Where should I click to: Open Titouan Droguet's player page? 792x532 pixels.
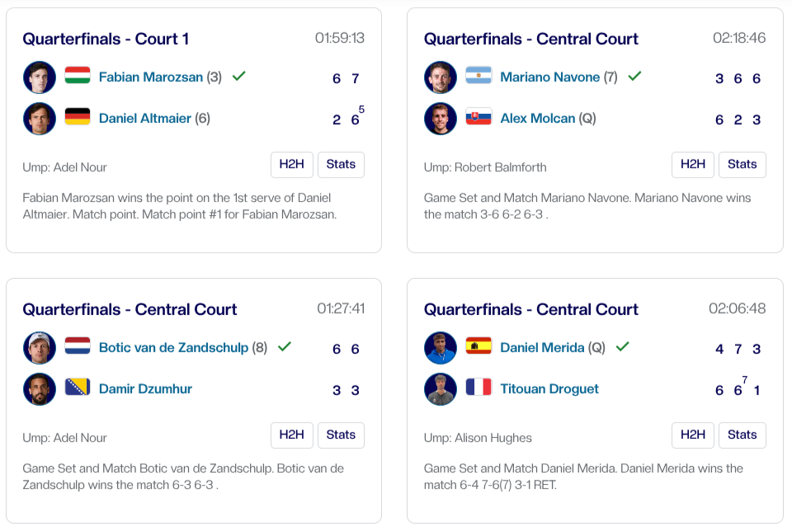549,388
